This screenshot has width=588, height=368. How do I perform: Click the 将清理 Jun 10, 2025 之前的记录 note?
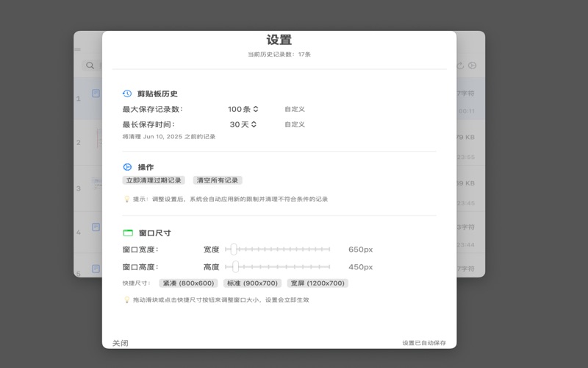(x=169, y=137)
